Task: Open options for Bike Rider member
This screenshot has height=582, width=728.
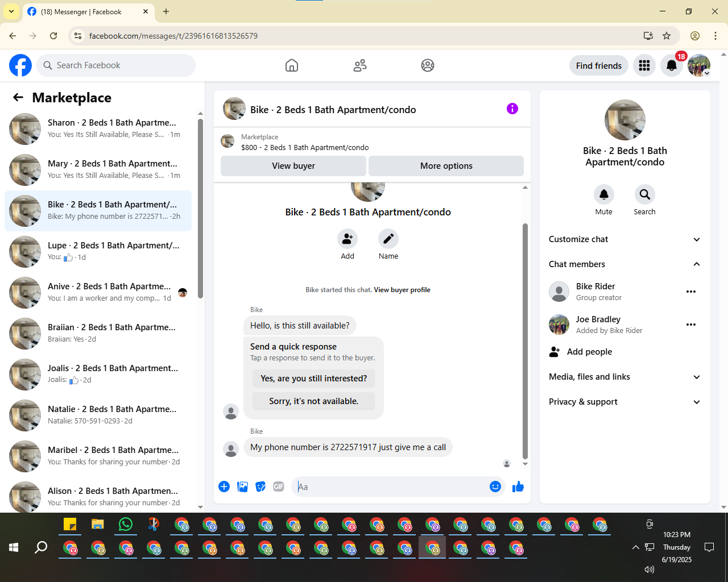Action: [x=691, y=292]
